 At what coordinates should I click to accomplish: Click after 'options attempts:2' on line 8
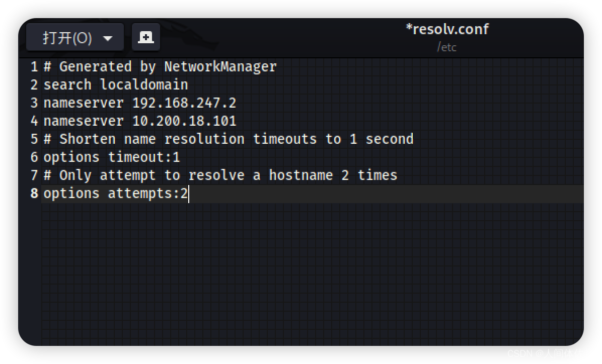click(189, 193)
